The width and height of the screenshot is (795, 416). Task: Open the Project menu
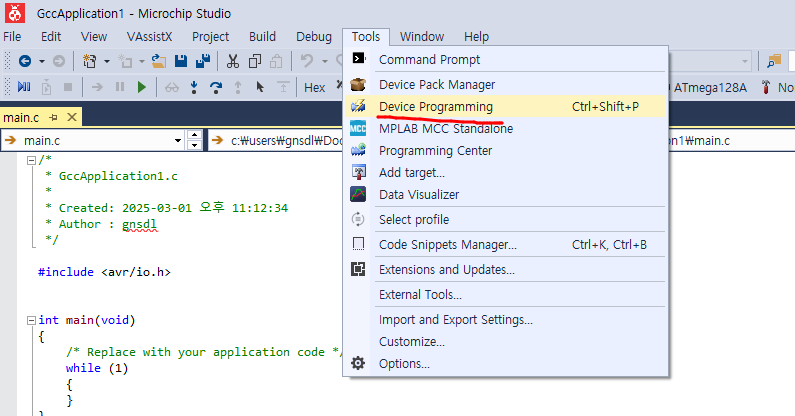210,37
